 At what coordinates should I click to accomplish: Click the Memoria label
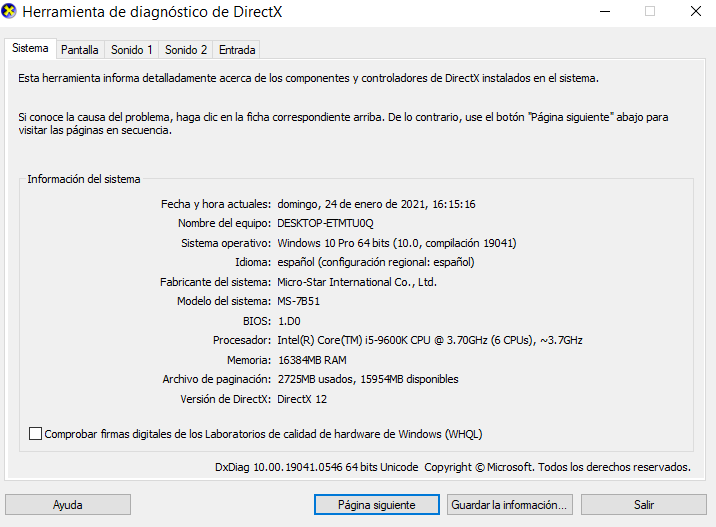coord(249,360)
